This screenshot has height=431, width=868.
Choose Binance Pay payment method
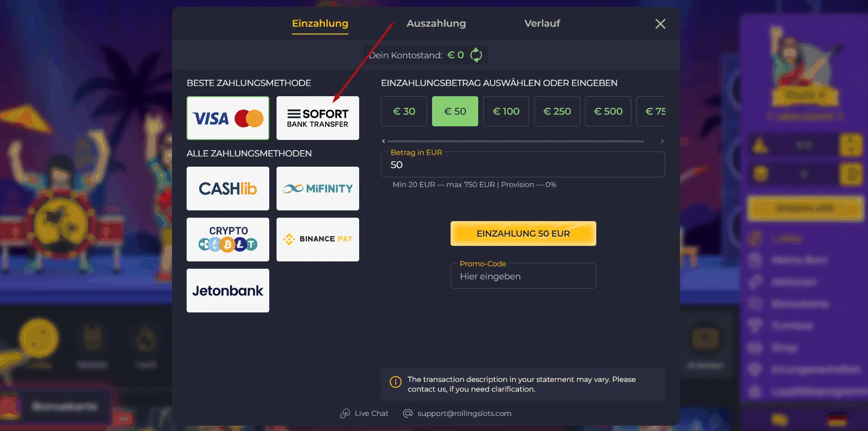[317, 240]
